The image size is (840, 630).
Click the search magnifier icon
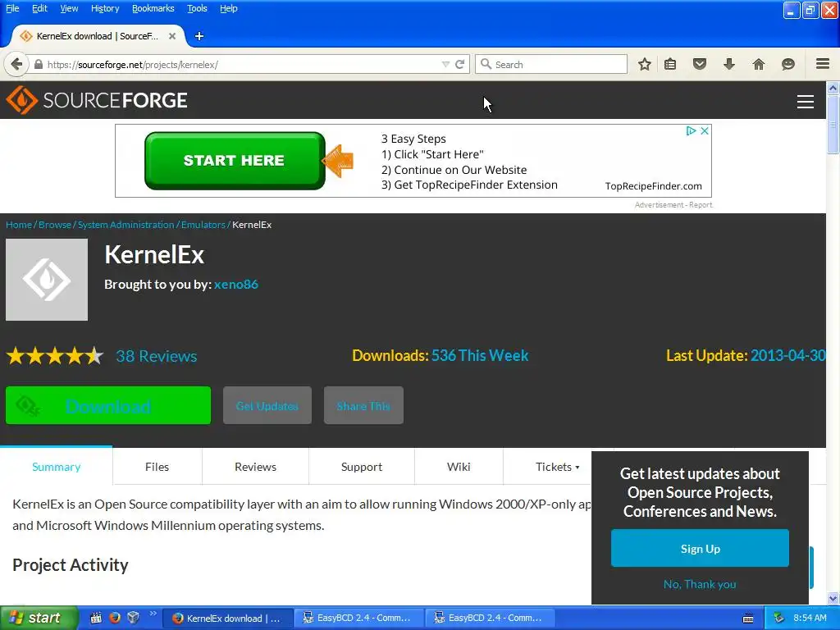click(x=486, y=64)
